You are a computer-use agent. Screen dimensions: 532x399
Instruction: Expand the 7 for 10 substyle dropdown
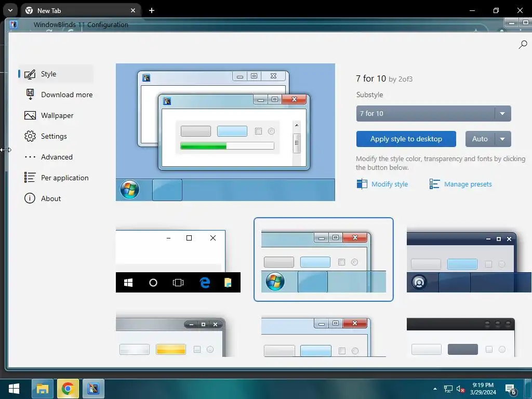(x=502, y=114)
